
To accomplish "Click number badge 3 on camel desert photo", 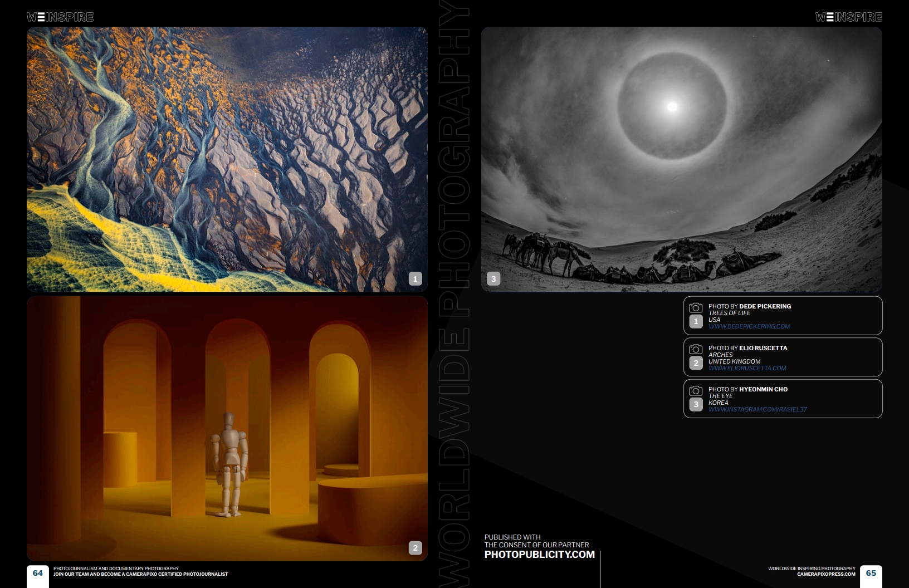I will [x=493, y=279].
